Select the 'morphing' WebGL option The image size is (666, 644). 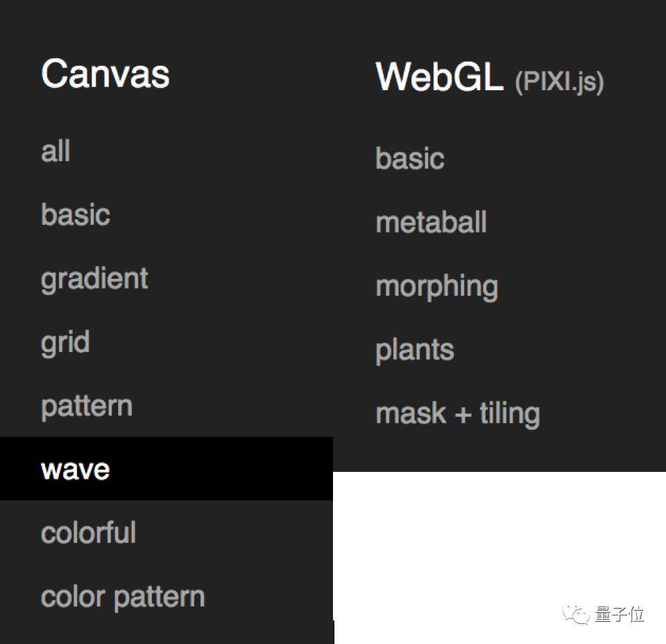(x=436, y=287)
